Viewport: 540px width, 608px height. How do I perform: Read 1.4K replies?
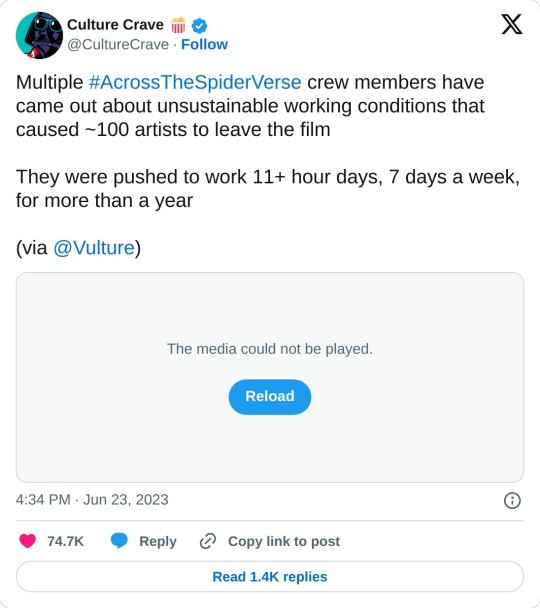point(270,577)
